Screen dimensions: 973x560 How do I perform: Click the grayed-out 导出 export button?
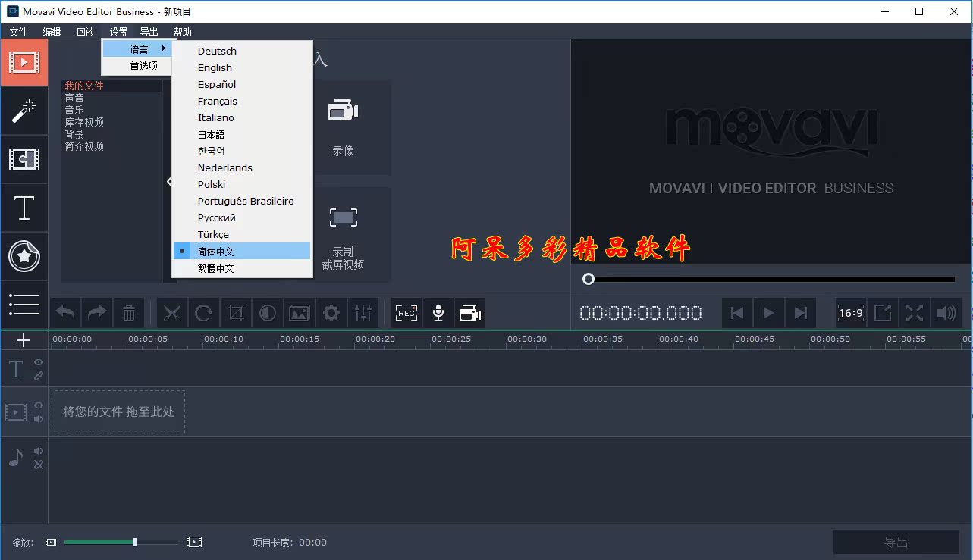tap(896, 542)
